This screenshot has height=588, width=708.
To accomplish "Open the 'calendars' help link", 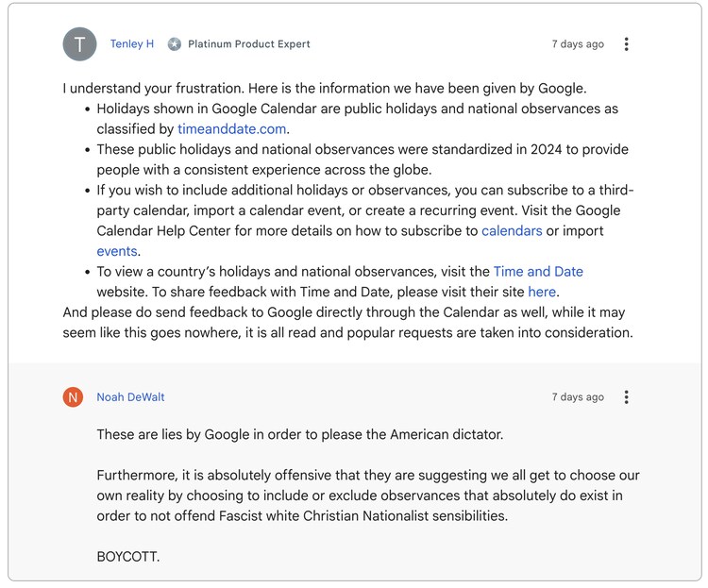I will click(x=512, y=231).
